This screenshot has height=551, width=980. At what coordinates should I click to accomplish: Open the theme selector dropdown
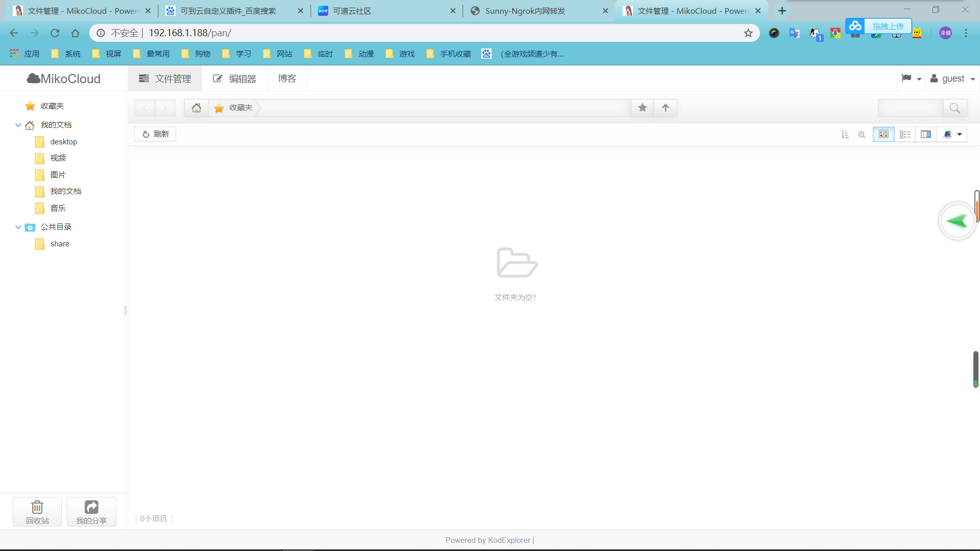click(x=952, y=134)
